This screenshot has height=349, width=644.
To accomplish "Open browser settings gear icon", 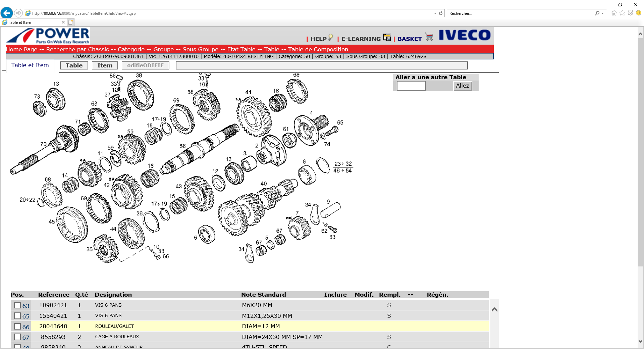I will tap(631, 13).
